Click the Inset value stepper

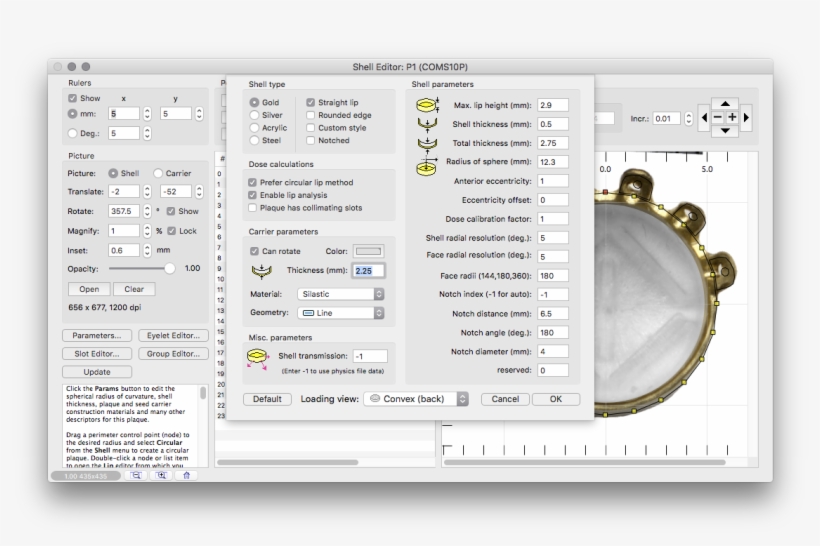point(147,251)
